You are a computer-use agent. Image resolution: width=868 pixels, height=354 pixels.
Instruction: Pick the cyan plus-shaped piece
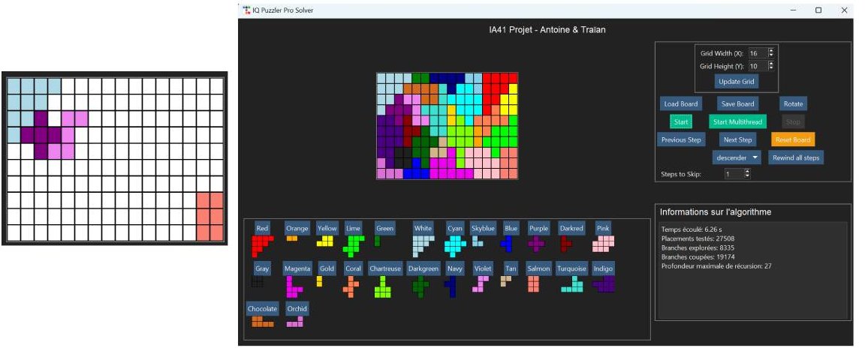point(454,244)
